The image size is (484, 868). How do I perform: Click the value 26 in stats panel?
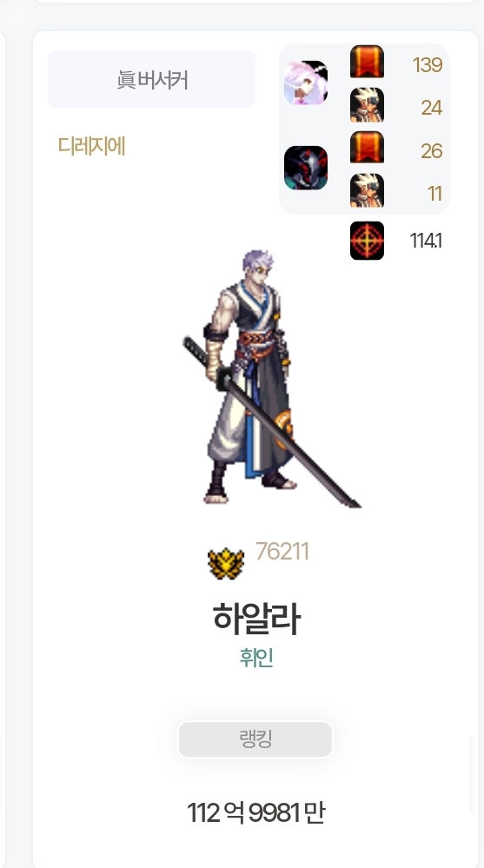click(x=431, y=150)
